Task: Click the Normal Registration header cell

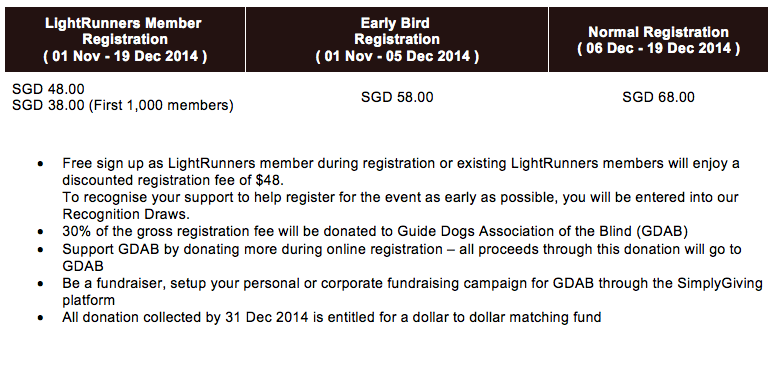Action: point(658,40)
